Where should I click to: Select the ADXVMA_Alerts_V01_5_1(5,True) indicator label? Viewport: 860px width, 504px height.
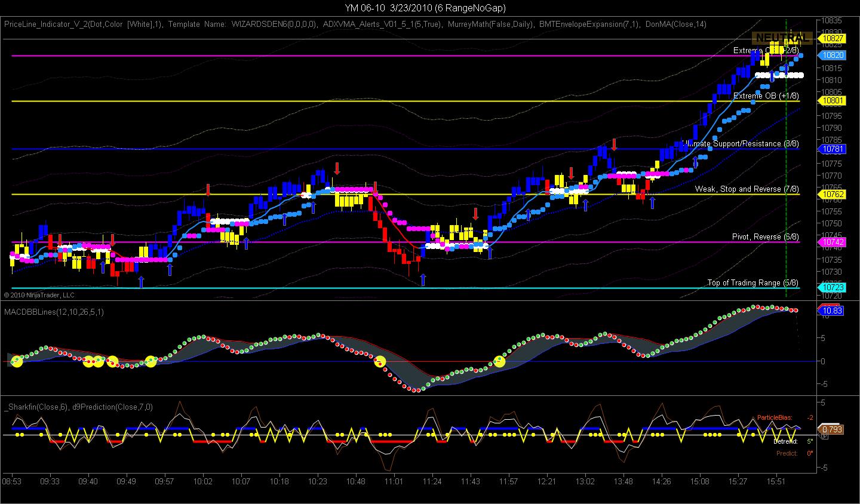pyautogui.click(x=382, y=24)
